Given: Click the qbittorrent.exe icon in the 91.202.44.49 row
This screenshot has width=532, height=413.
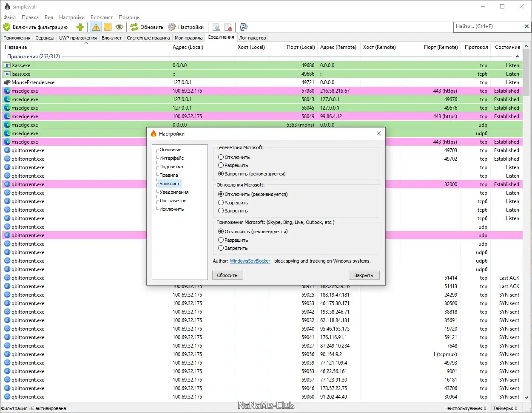Looking at the screenshot, I should pos(7,397).
